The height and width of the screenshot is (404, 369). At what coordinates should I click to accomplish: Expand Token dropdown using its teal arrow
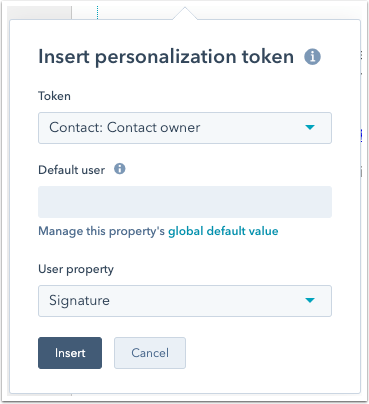point(310,127)
